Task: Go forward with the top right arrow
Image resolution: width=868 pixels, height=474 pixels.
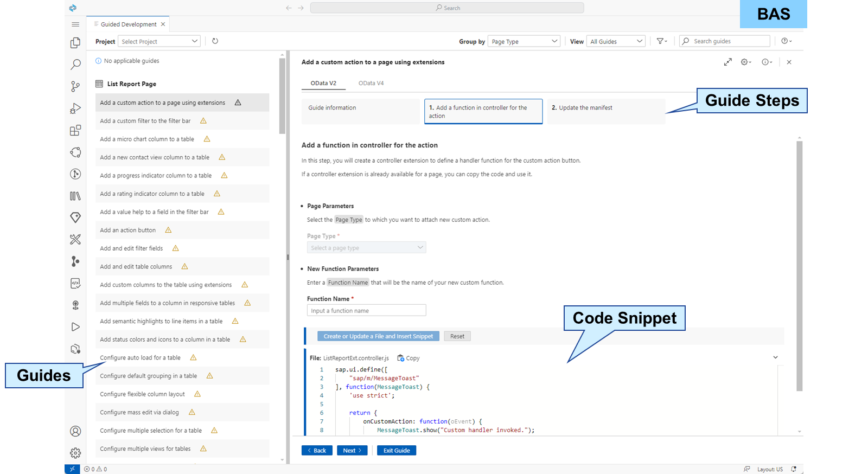Action: (301, 8)
